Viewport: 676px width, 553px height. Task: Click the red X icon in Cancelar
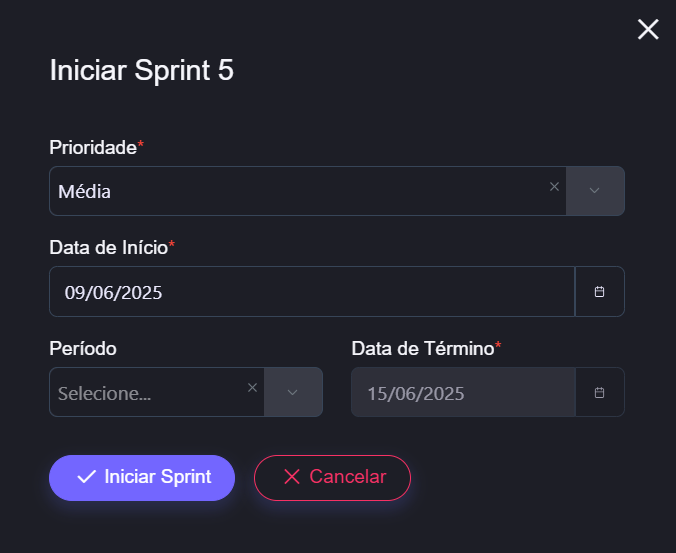292,477
